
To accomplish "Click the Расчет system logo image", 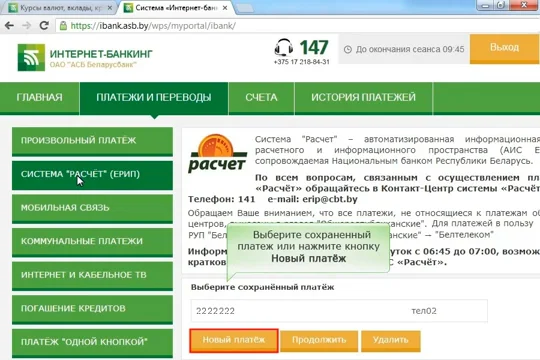I will [x=217, y=154].
